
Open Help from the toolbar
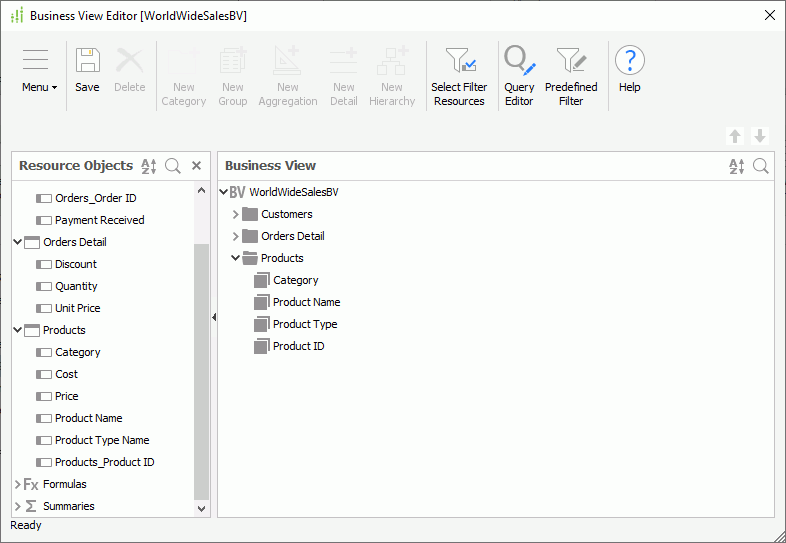(x=629, y=61)
